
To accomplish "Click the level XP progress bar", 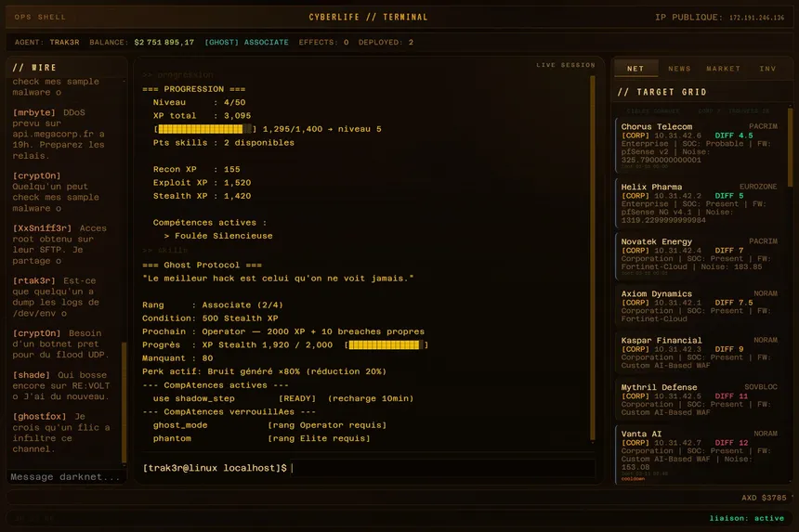I will click(x=204, y=129).
